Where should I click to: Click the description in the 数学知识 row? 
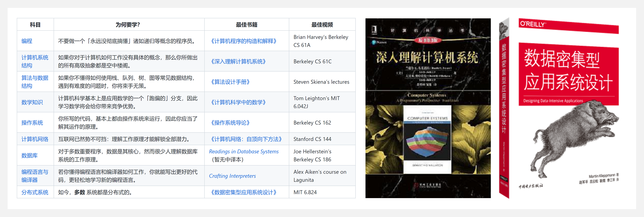click(128, 102)
